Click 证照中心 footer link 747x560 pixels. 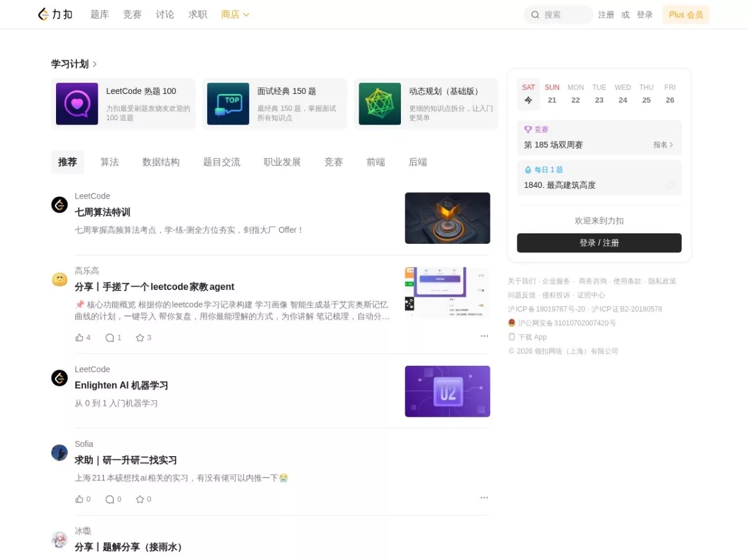591,295
